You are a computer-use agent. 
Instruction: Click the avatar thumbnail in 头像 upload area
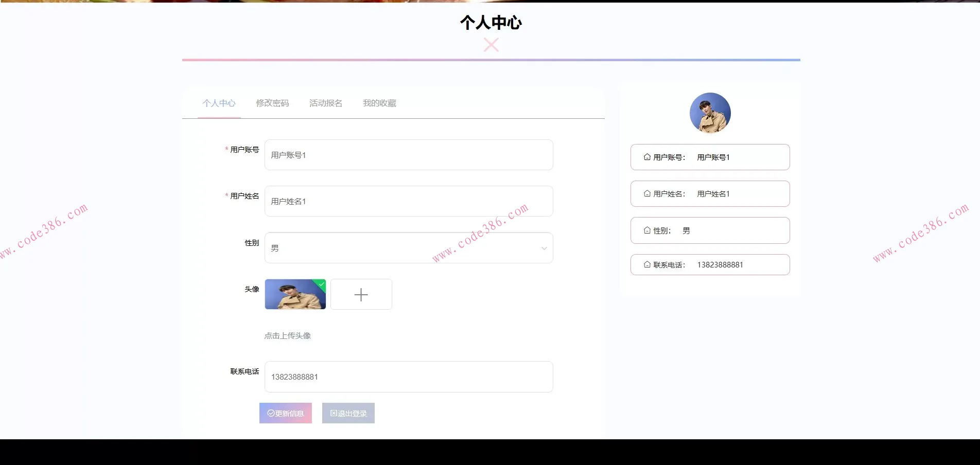(x=295, y=294)
